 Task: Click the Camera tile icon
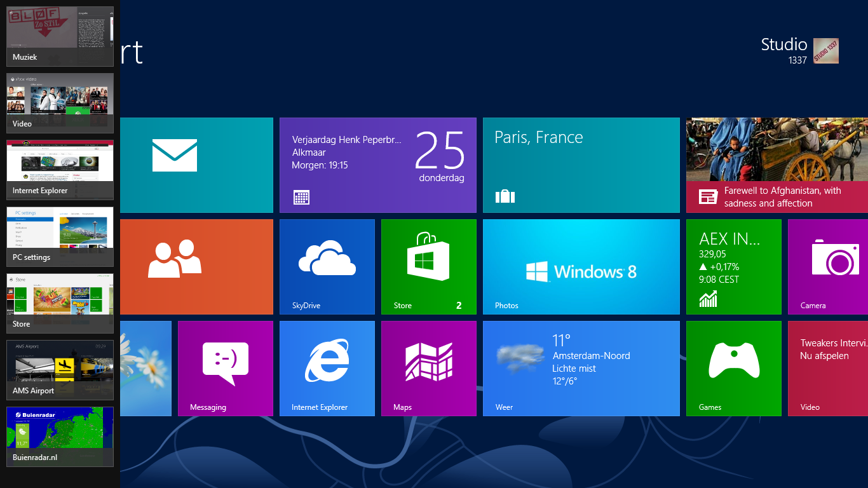pos(836,258)
